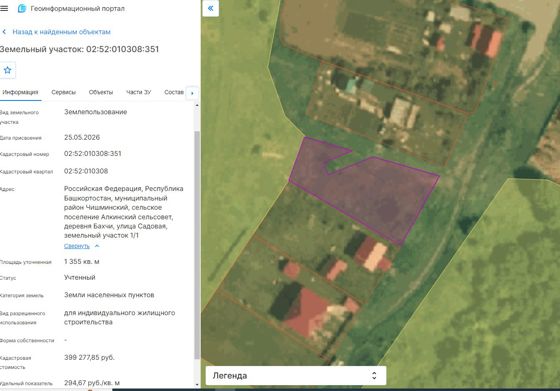Screen dimensions: 560x391
Task: Click the Кадастровый номер value 02:52:010308:351
Action: (92, 154)
